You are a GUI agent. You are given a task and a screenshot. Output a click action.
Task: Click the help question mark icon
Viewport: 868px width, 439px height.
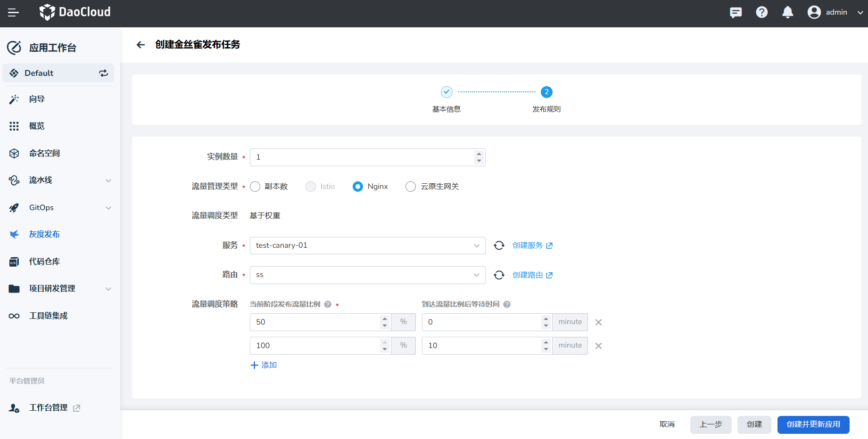761,12
